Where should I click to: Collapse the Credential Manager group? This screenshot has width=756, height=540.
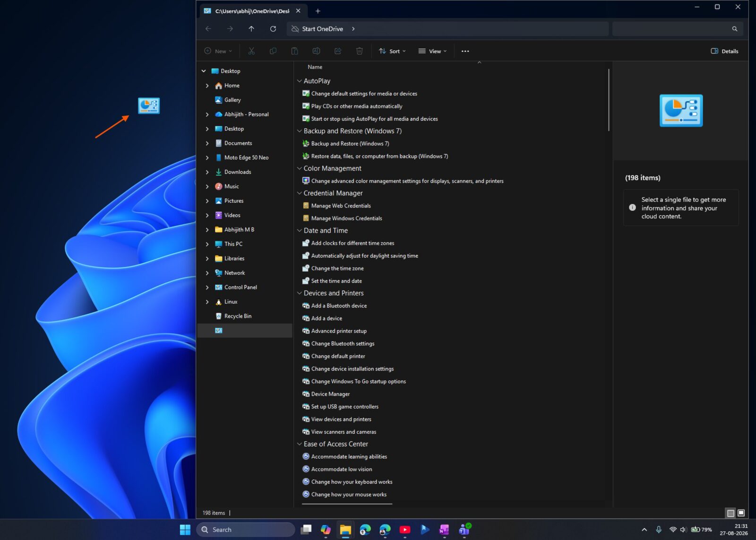[299, 193]
